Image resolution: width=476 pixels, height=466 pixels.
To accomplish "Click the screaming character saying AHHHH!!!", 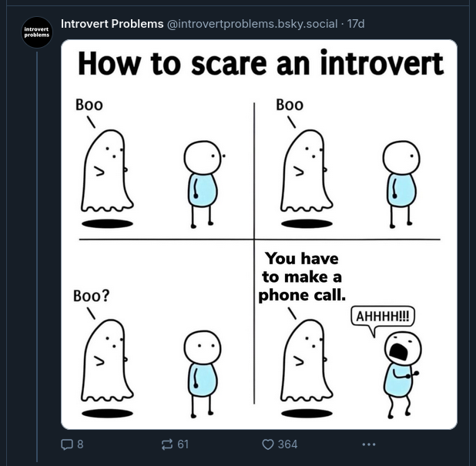I will pos(403,375).
